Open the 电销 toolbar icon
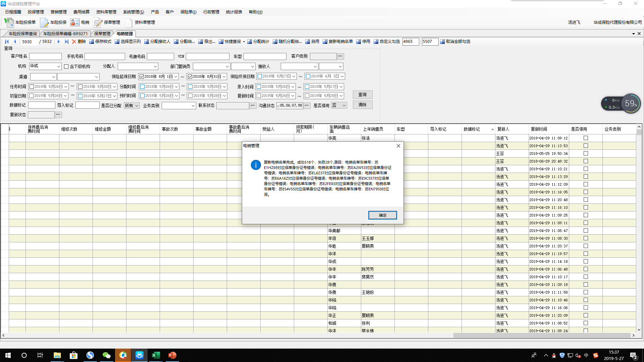This screenshot has height=362, width=644. 74,22
